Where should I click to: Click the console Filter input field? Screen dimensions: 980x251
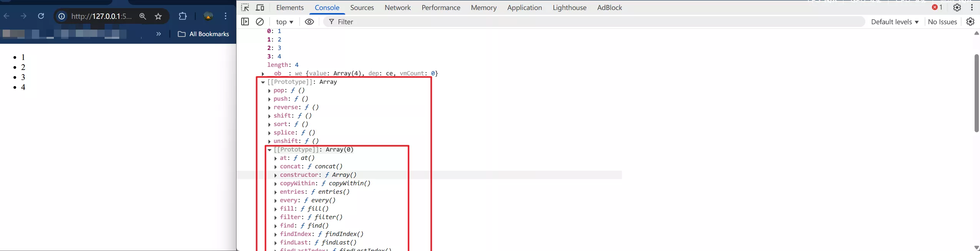(x=577, y=22)
